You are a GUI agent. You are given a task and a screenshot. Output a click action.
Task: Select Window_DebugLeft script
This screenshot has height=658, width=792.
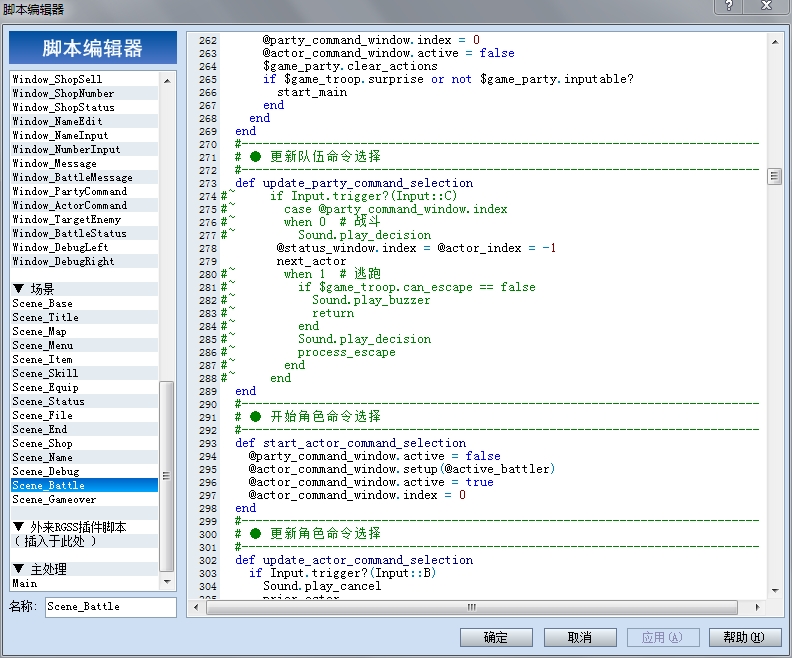click(84, 247)
